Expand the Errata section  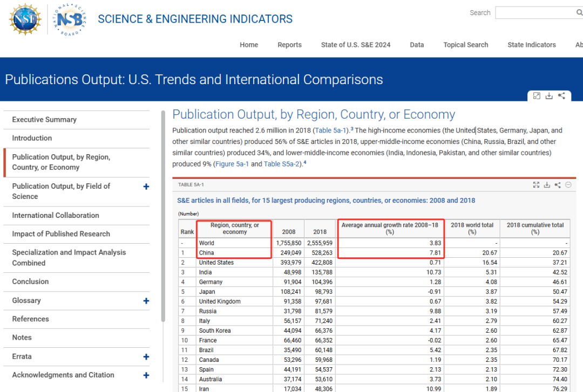point(146,357)
